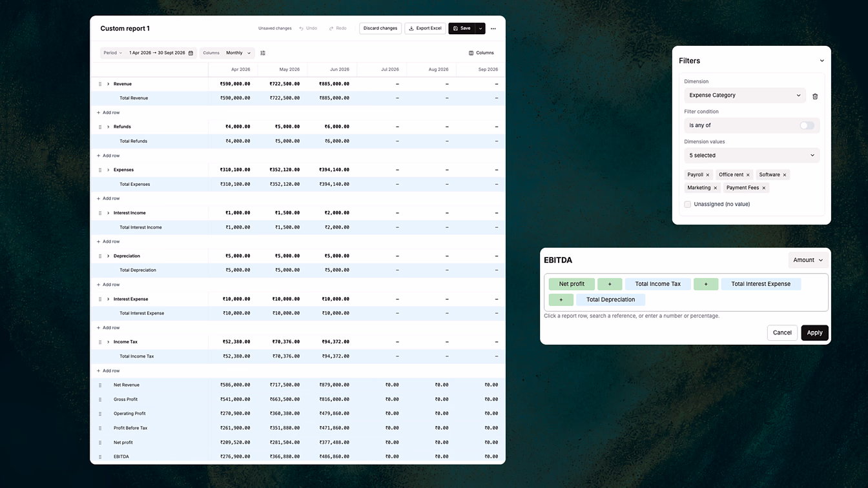
Task: Expand the Income Tax row group
Action: (x=108, y=342)
